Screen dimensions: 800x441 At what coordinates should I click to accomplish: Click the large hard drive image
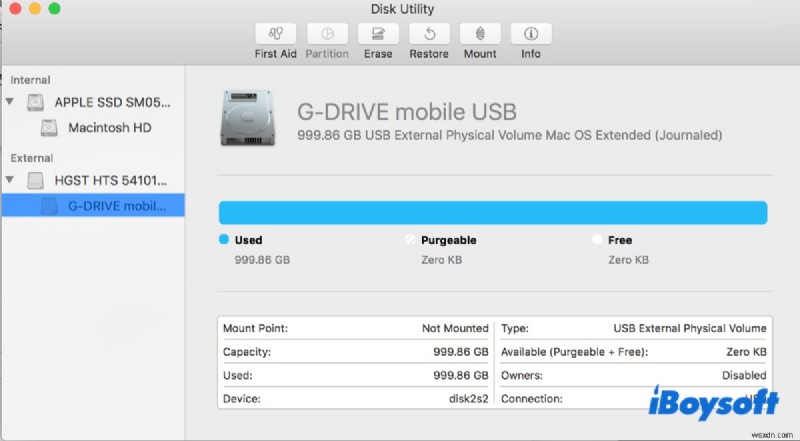[248, 118]
